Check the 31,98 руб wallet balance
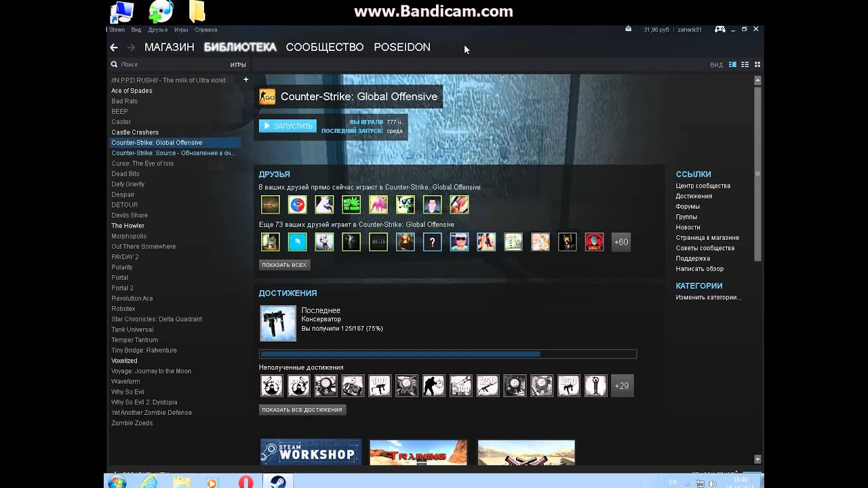This screenshot has width=868, height=488. click(x=656, y=30)
